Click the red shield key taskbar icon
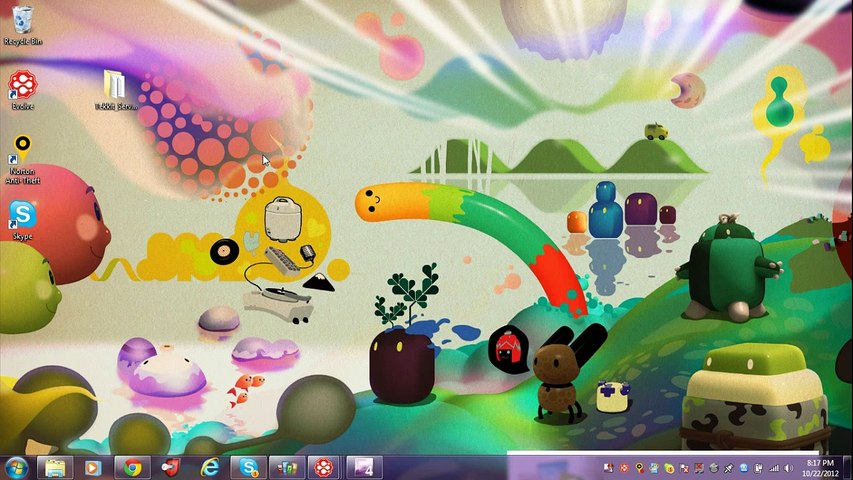 [x=171, y=467]
